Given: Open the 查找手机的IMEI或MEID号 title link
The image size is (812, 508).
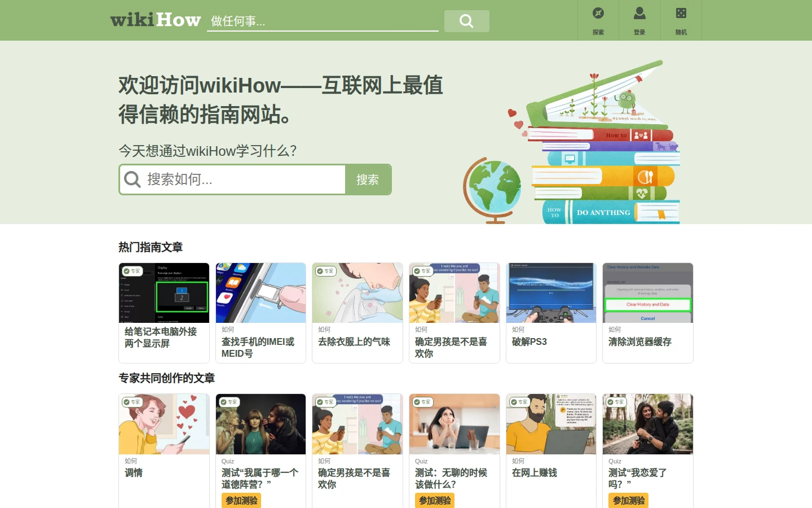Looking at the screenshot, I should 258,348.
